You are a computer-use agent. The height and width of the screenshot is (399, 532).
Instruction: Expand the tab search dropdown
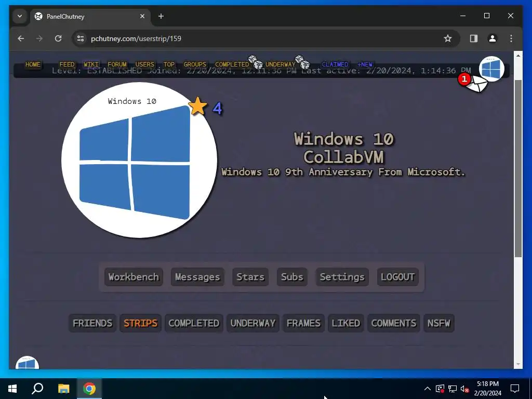tap(20, 16)
